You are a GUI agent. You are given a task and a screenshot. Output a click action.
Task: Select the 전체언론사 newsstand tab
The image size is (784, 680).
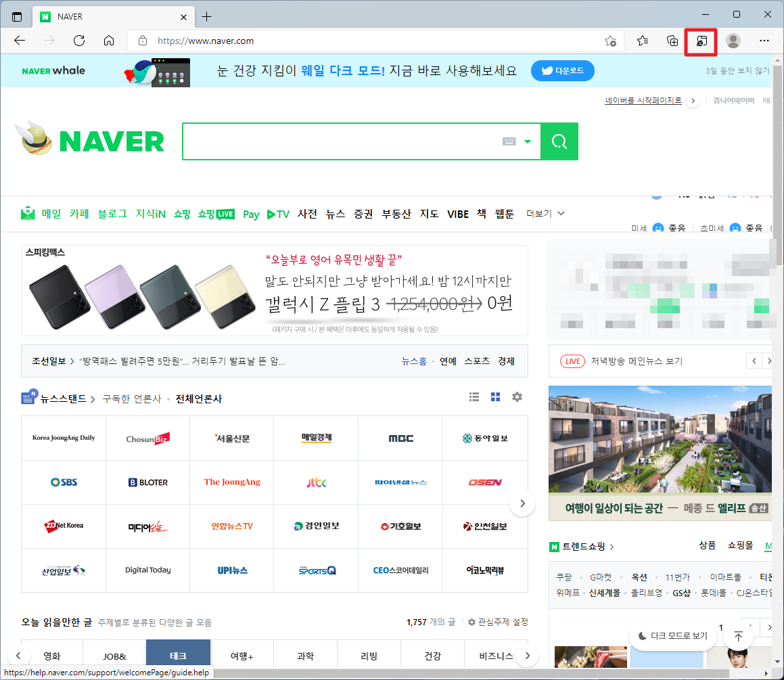(x=198, y=399)
